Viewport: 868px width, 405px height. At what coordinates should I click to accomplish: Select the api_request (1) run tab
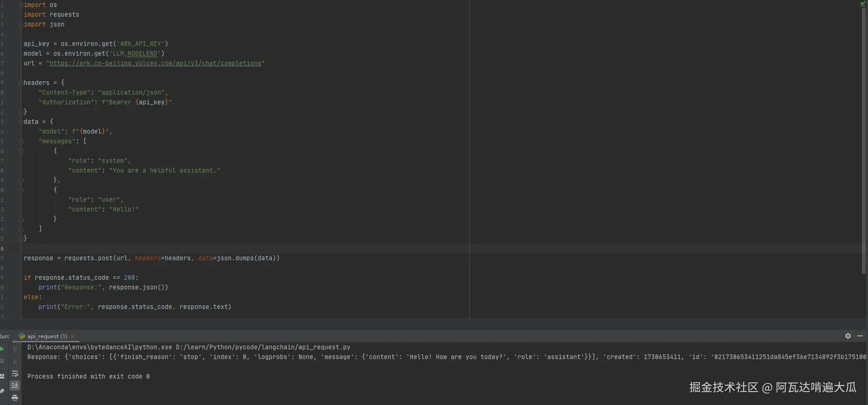[x=47, y=336]
